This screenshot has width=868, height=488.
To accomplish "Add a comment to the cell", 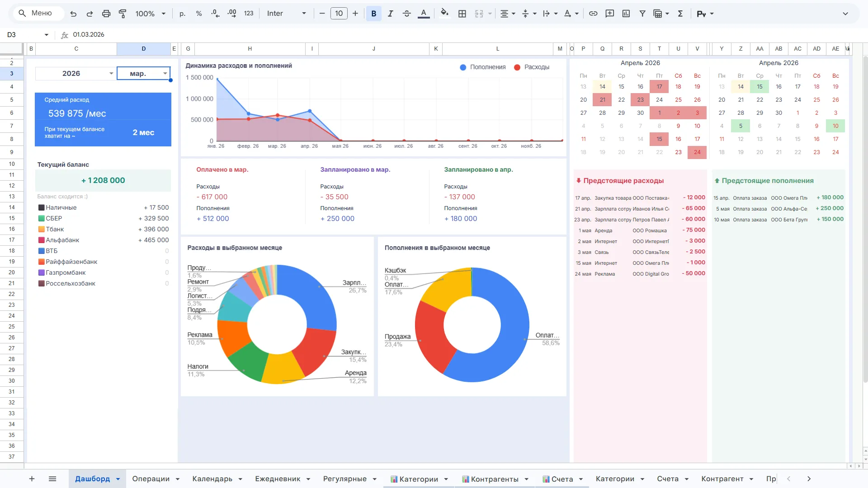I will pos(610,14).
